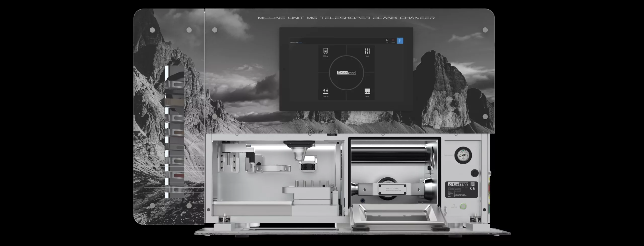
Task: Click the BLANK CHANGER engraved plate
Action: [392, 189]
